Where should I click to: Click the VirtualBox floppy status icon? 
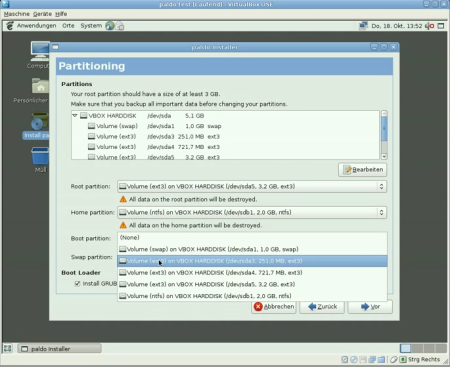363,359
